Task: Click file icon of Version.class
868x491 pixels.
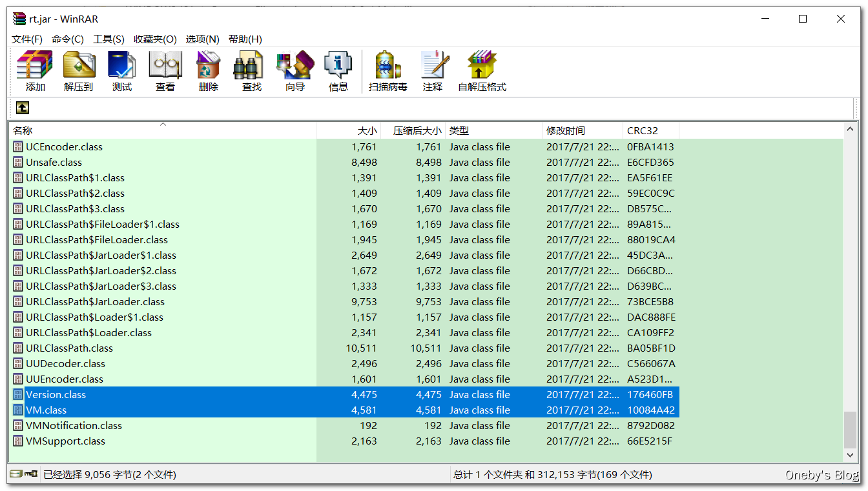Action: (x=18, y=395)
